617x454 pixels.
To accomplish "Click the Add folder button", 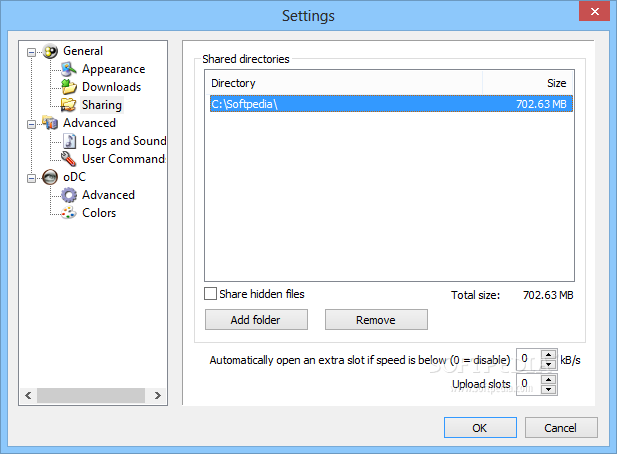I will point(256,319).
